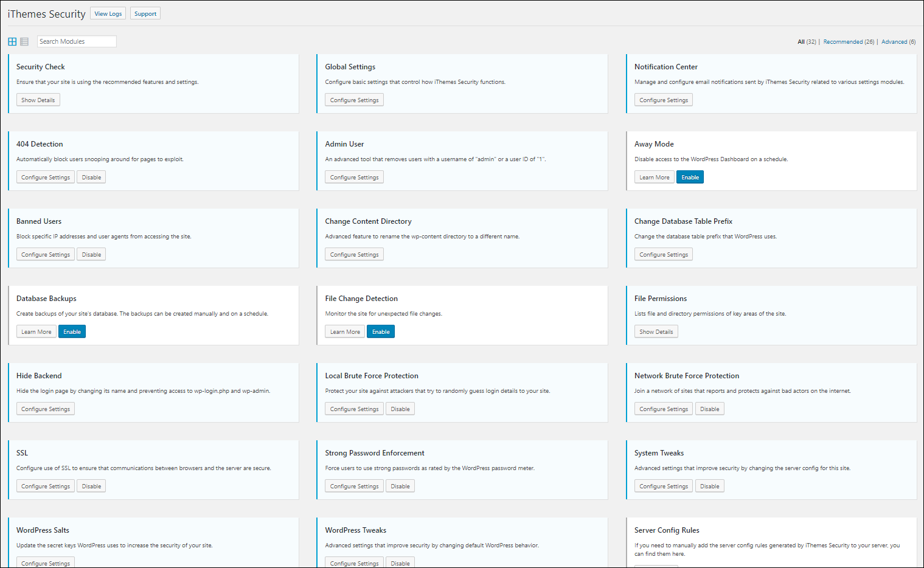This screenshot has height=568, width=924.
Task: Disable the Banned Users module
Action: pyautogui.click(x=91, y=254)
